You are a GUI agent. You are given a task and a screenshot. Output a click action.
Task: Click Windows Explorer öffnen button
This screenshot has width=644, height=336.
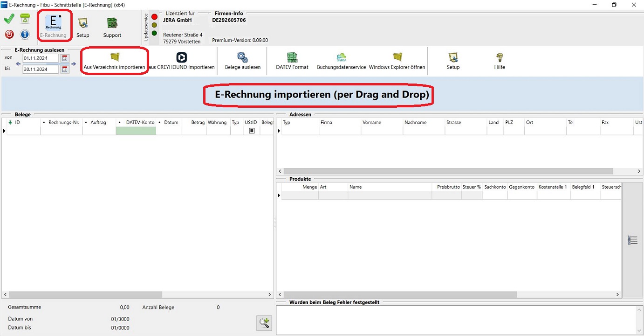click(397, 61)
